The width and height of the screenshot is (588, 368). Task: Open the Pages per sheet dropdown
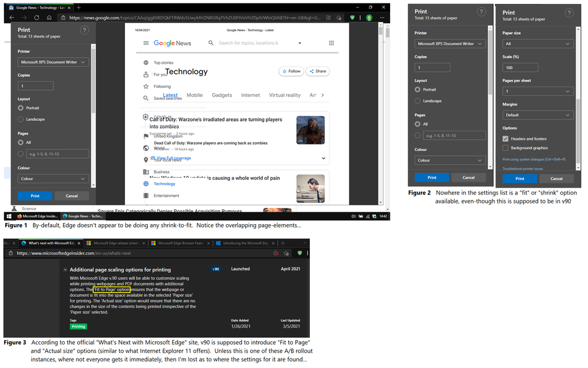(x=538, y=91)
